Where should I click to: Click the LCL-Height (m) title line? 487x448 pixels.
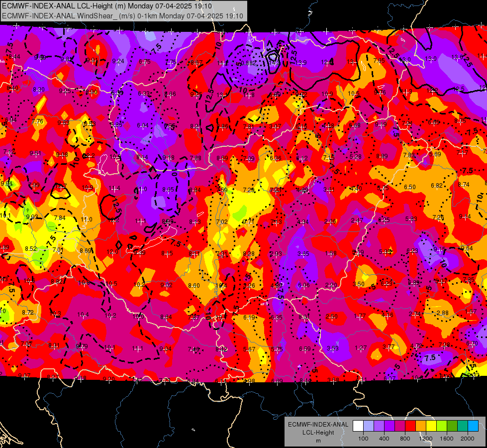pos(107,6)
